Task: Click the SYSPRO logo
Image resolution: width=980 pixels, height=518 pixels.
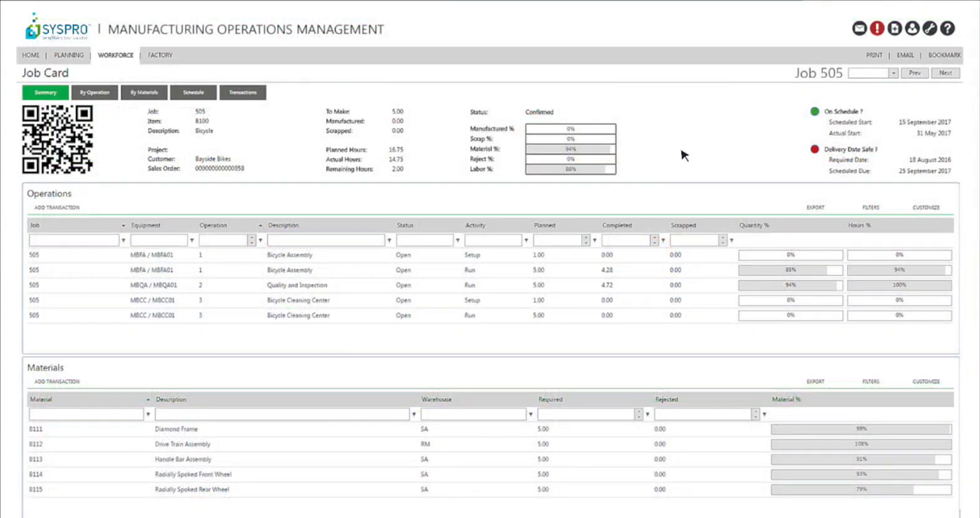Action: click(57, 28)
